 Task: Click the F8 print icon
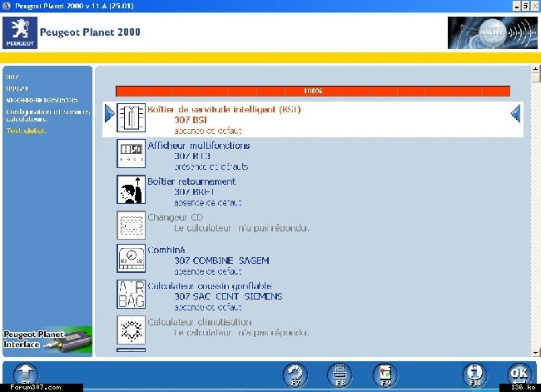(x=340, y=375)
